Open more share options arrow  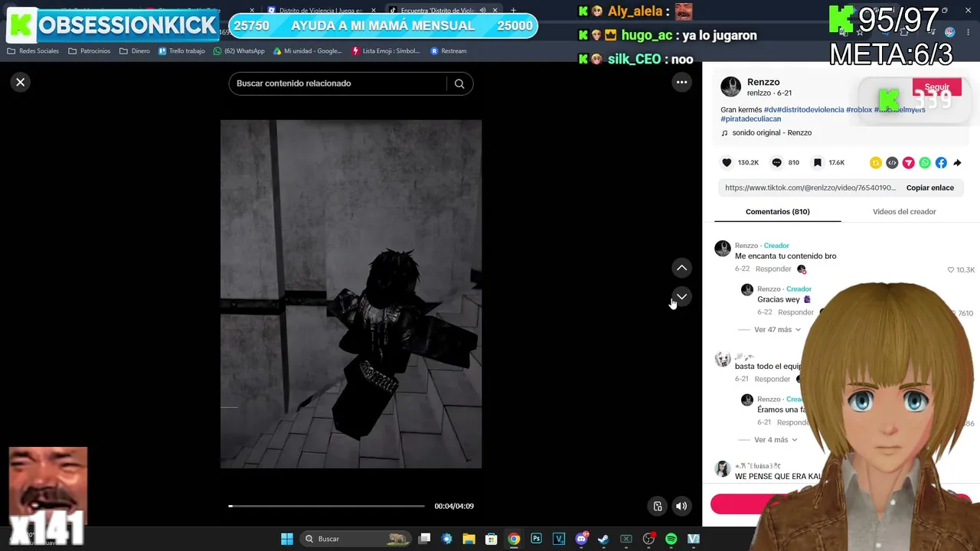(957, 162)
